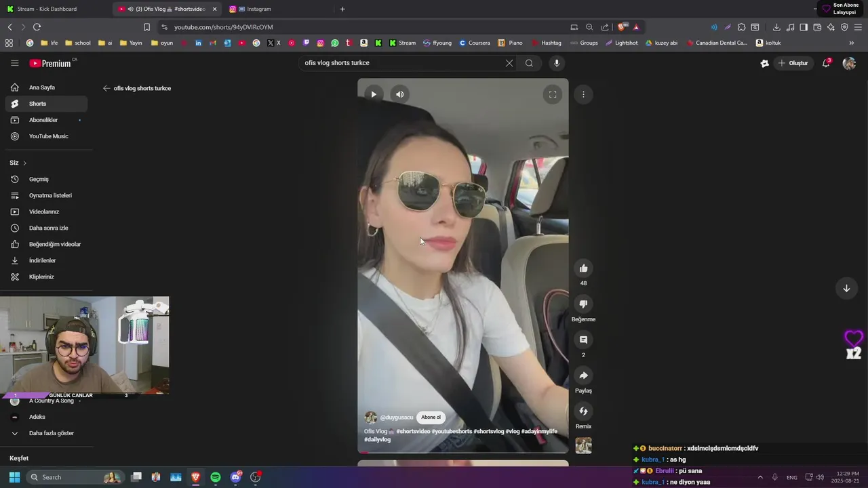The height and width of the screenshot is (488, 868).
Task: Subscribe using the Abone ol button
Action: (431, 418)
